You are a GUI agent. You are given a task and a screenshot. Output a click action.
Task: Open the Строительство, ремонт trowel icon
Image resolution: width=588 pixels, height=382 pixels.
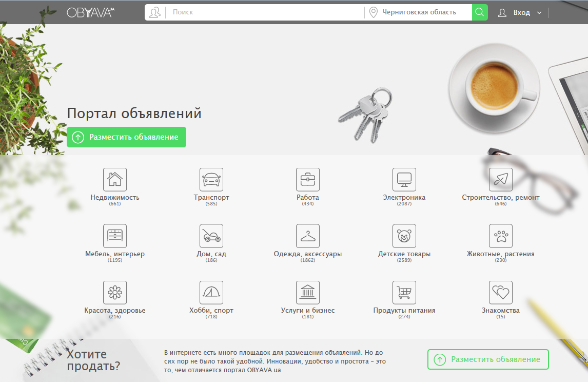501,179
